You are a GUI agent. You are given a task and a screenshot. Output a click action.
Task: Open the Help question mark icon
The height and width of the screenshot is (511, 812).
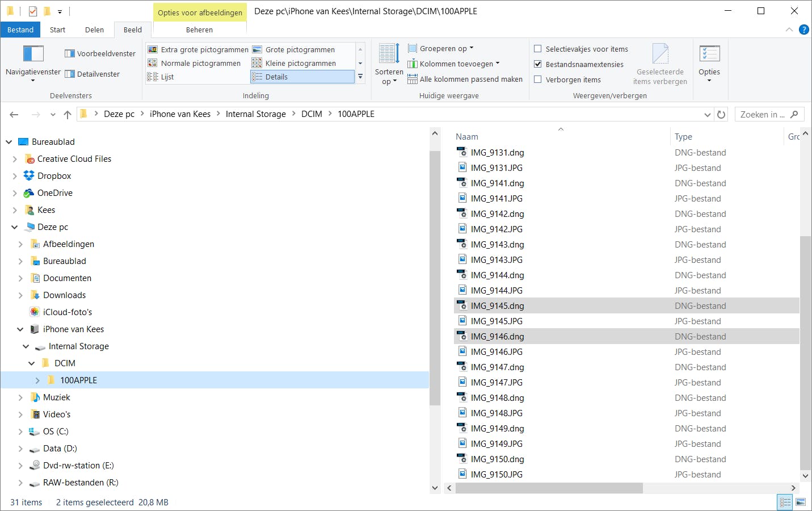coord(804,30)
